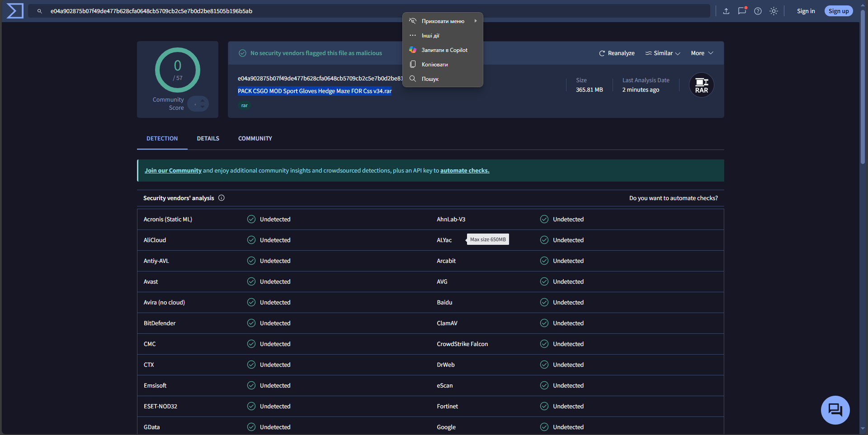This screenshot has height=435, width=868.
Task: Click the Avast undetected check icon
Action: click(251, 281)
